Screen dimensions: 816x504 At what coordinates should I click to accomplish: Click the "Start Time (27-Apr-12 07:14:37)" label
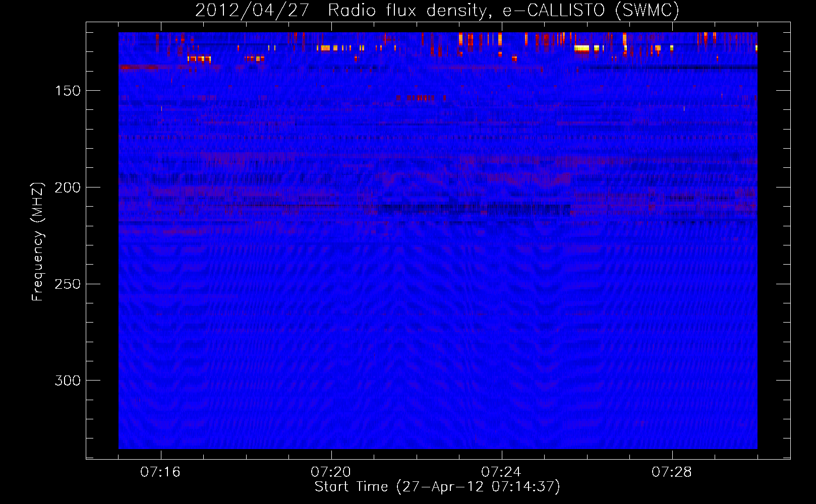(437, 487)
